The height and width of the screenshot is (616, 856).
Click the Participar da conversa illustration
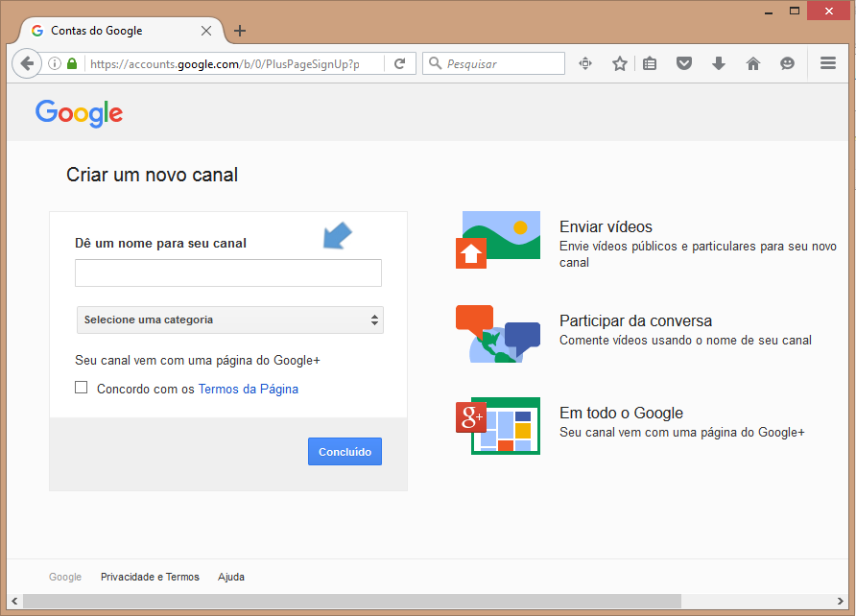pos(498,334)
